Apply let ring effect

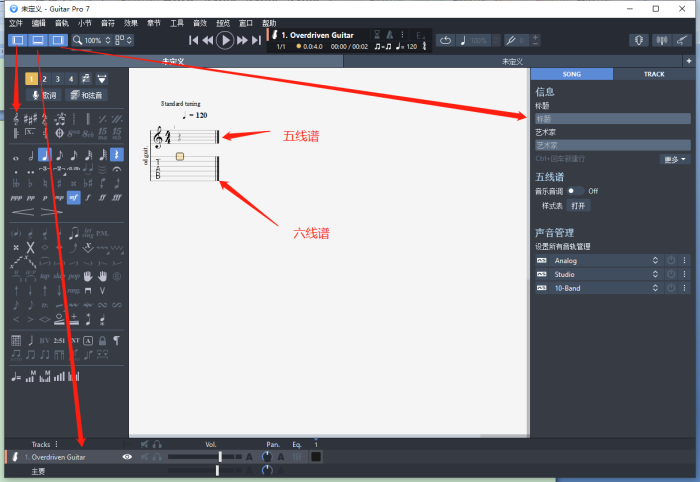click(x=88, y=233)
